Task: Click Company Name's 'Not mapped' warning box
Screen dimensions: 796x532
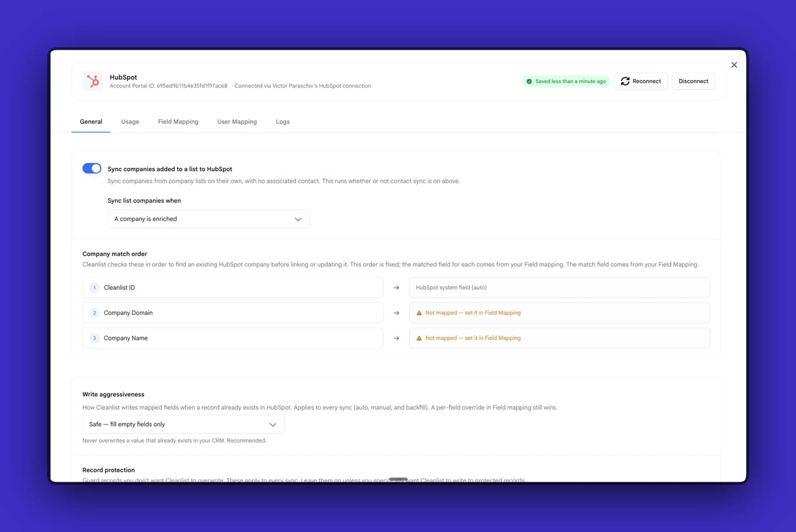Action: pos(559,338)
